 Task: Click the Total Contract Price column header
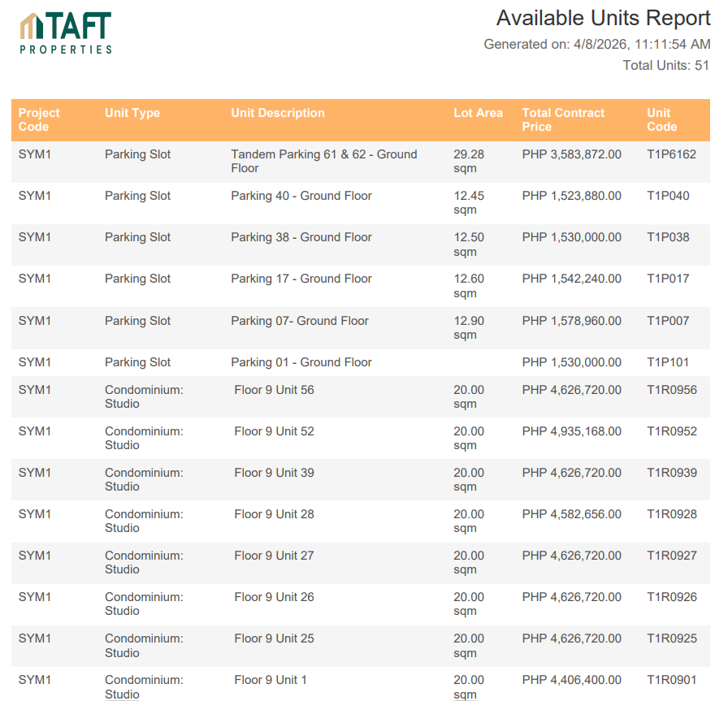[563, 119]
